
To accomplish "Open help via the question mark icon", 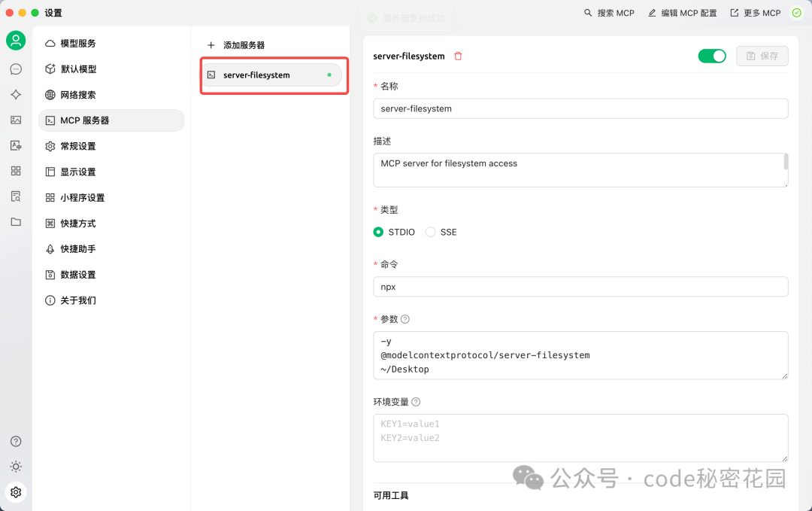I will click(16, 441).
